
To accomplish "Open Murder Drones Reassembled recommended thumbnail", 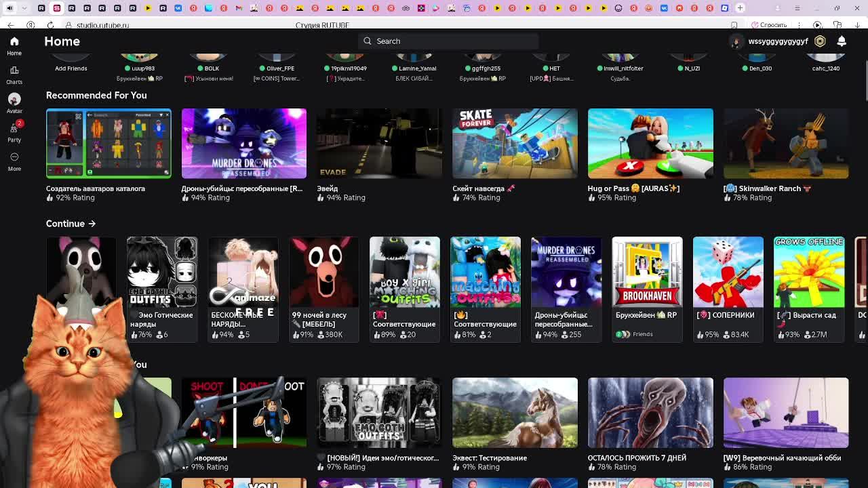I will pyautogui.click(x=244, y=143).
